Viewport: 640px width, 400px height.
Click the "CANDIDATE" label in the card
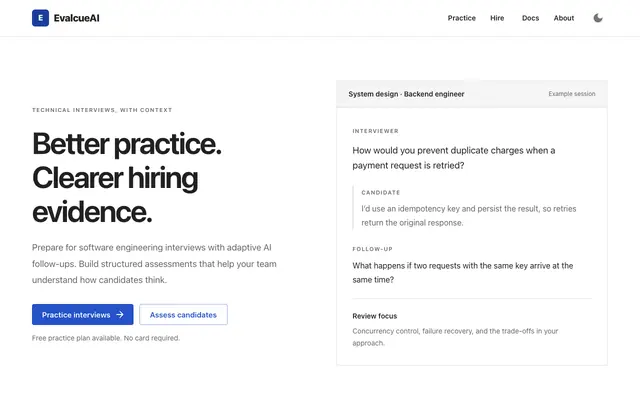(380, 192)
